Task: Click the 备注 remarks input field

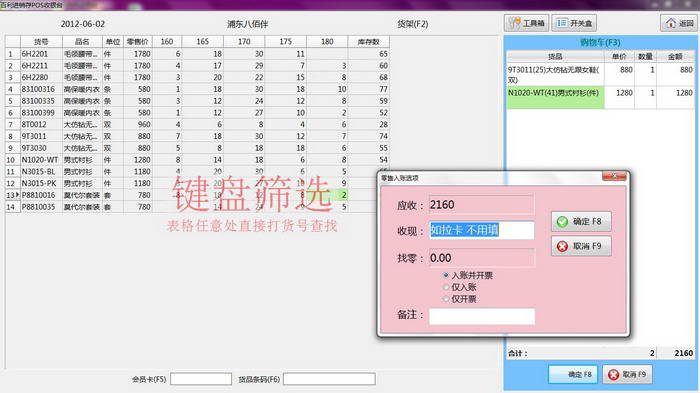Action: pyautogui.click(x=482, y=316)
